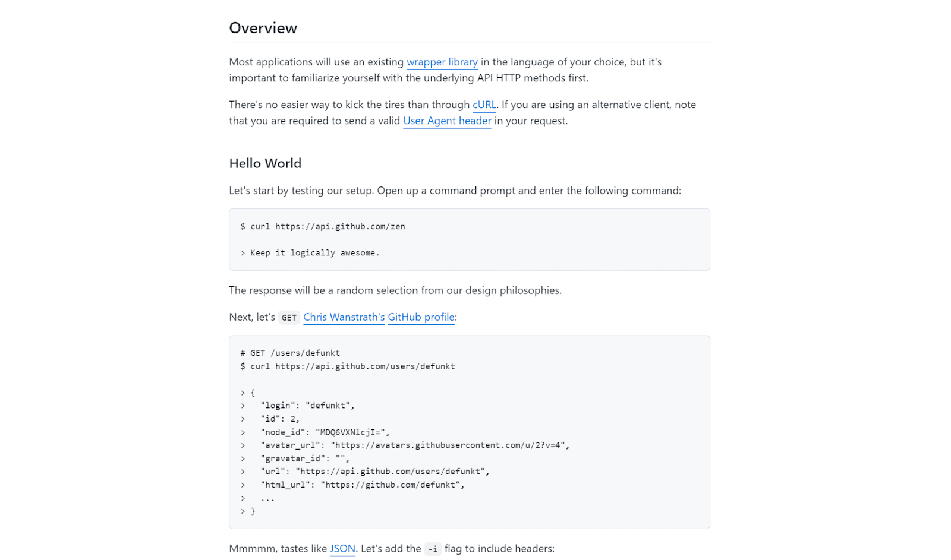The width and height of the screenshot is (951, 560).
Task: Click the "html_url" line in the code block
Action: click(362, 485)
